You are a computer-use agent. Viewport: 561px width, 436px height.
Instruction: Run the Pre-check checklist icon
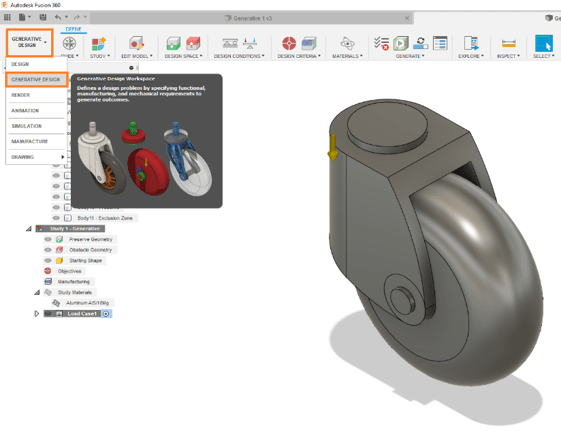(x=381, y=44)
